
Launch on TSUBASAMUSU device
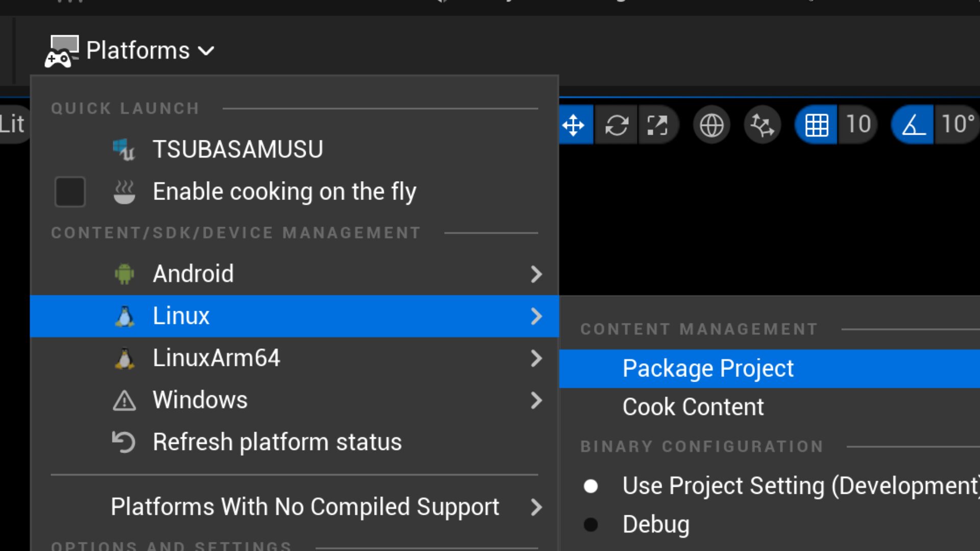click(237, 149)
